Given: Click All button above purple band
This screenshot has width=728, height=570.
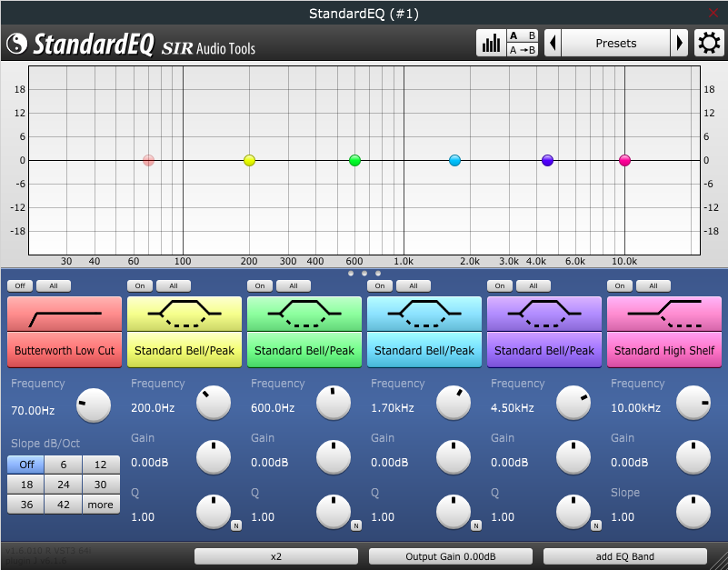Looking at the screenshot, I should [534, 285].
